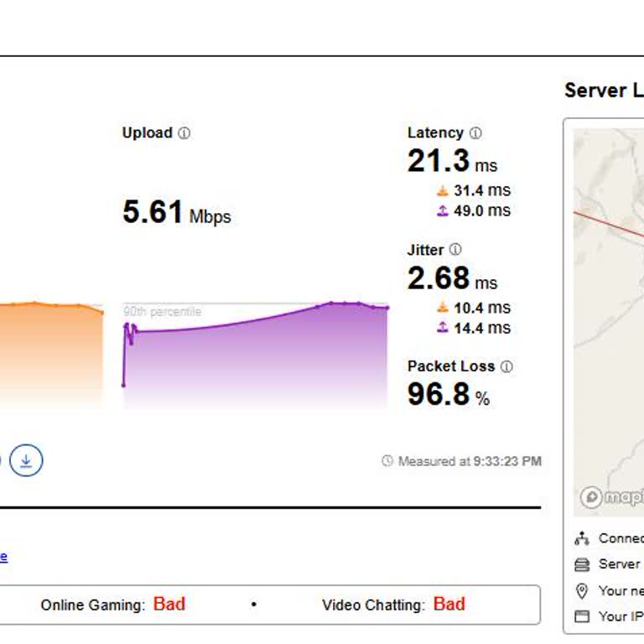
Task: Click the Mapbox logo on the map
Action: pos(610,496)
